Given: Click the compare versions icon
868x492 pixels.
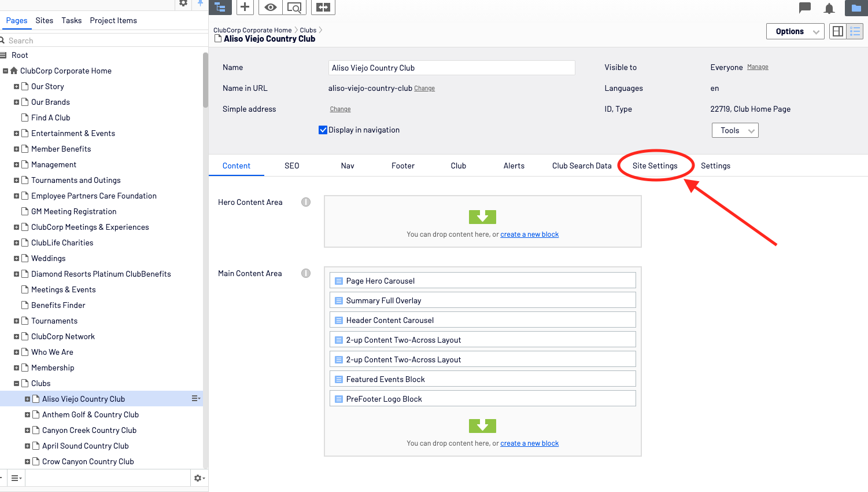Looking at the screenshot, I should click(x=323, y=7).
